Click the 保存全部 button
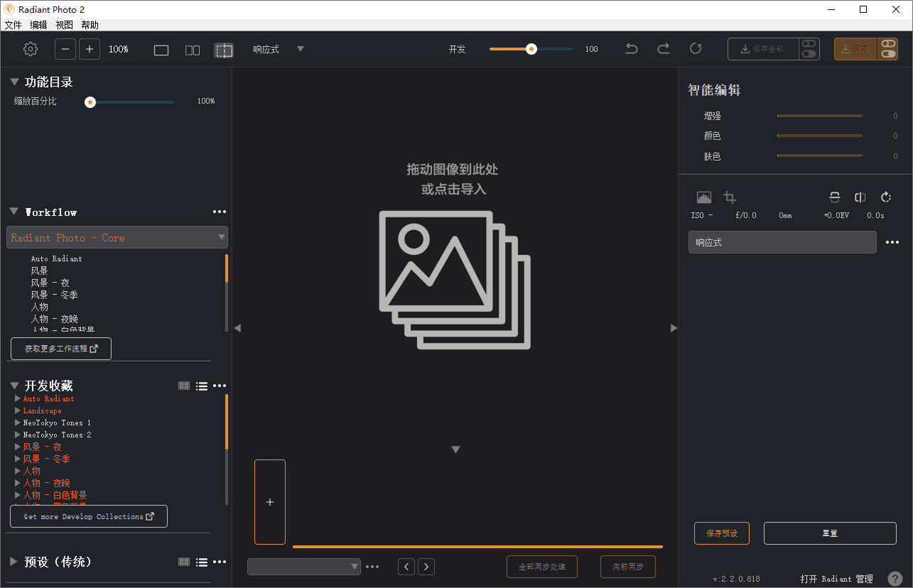 pos(763,49)
